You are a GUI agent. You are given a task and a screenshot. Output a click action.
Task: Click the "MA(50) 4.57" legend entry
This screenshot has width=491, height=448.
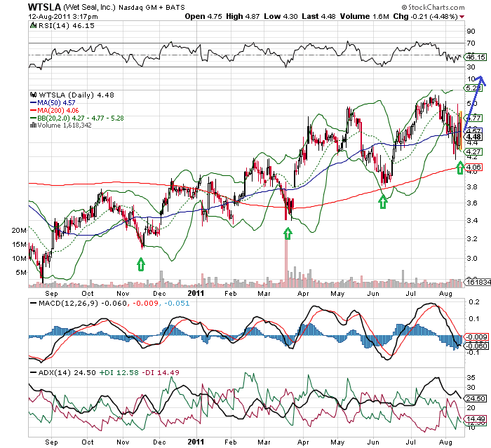pyautogui.click(x=56, y=102)
